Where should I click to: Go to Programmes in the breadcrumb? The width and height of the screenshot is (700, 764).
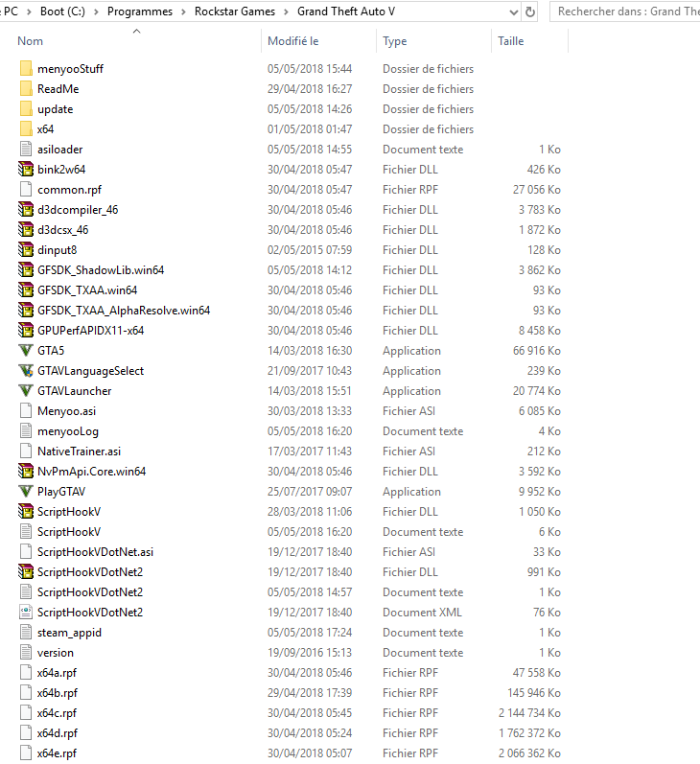pyautogui.click(x=140, y=12)
